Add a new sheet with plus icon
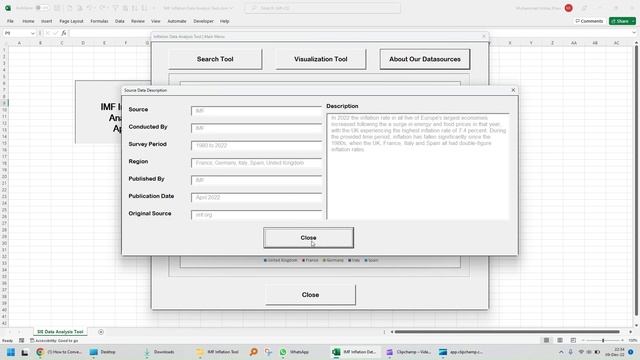 coord(101,332)
